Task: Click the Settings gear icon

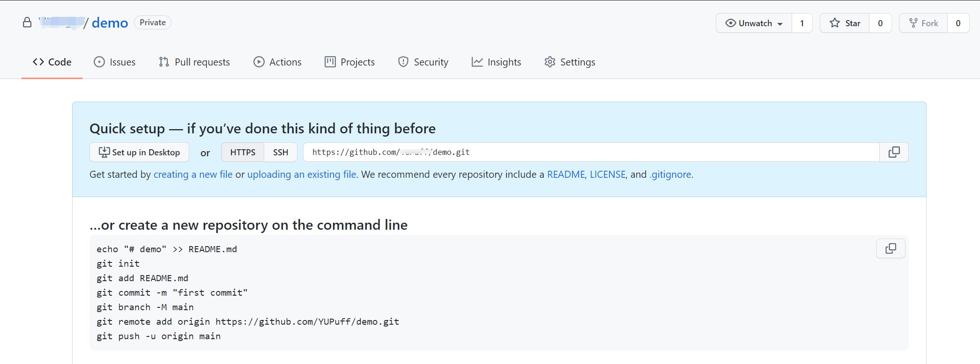Action: click(x=550, y=62)
